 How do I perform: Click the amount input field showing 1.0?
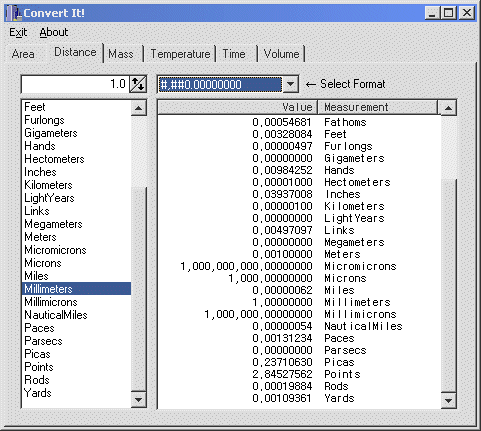point(75,84)
